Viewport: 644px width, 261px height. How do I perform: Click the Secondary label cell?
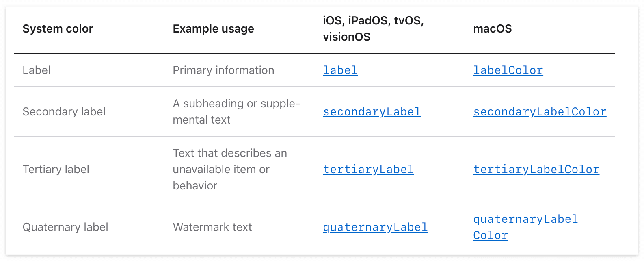64,112
